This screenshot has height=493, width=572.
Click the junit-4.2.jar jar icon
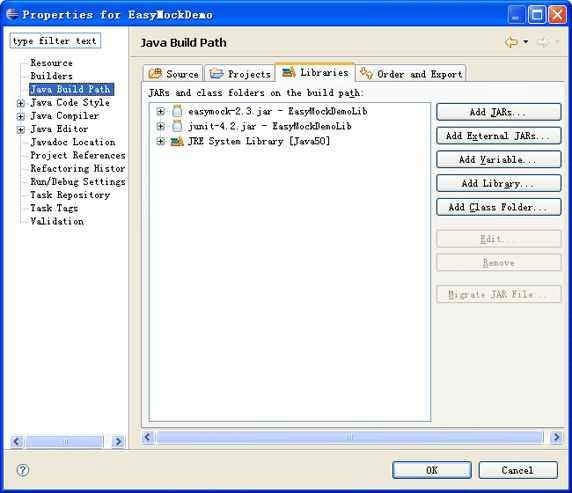tap(177, 126)
